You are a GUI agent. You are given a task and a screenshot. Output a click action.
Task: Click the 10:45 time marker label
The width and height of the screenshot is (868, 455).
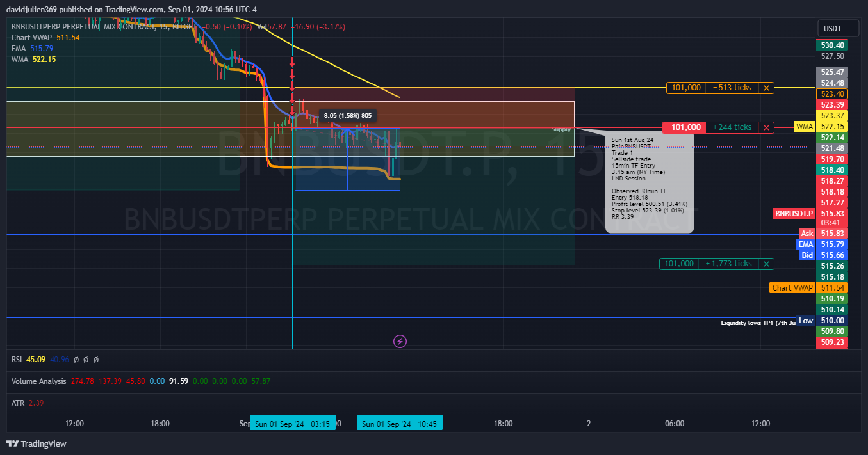400,424
